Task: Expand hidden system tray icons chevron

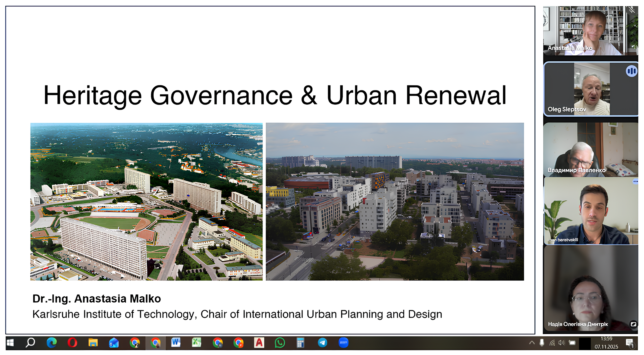Action: [x=532, y=343]
